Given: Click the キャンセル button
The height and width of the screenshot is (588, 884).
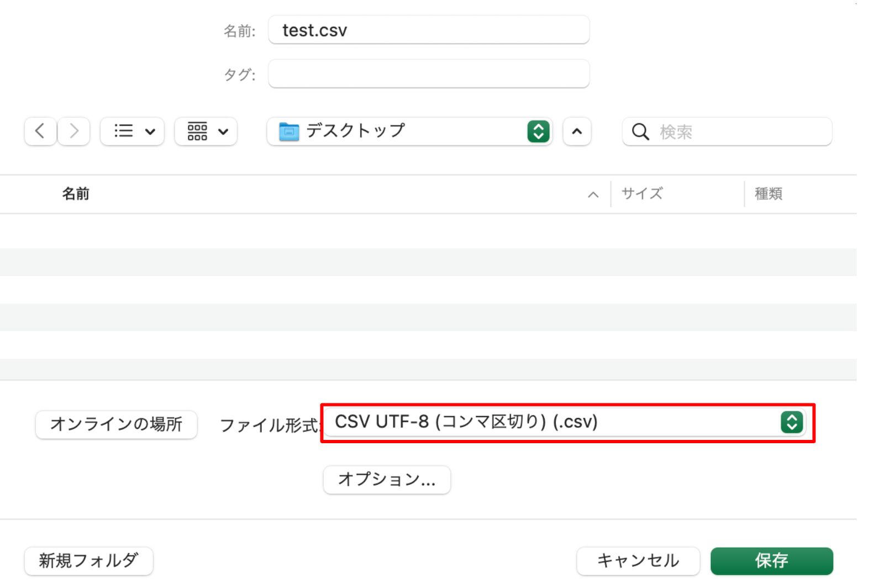Looking at the screenshot, I should pos(638,561).
